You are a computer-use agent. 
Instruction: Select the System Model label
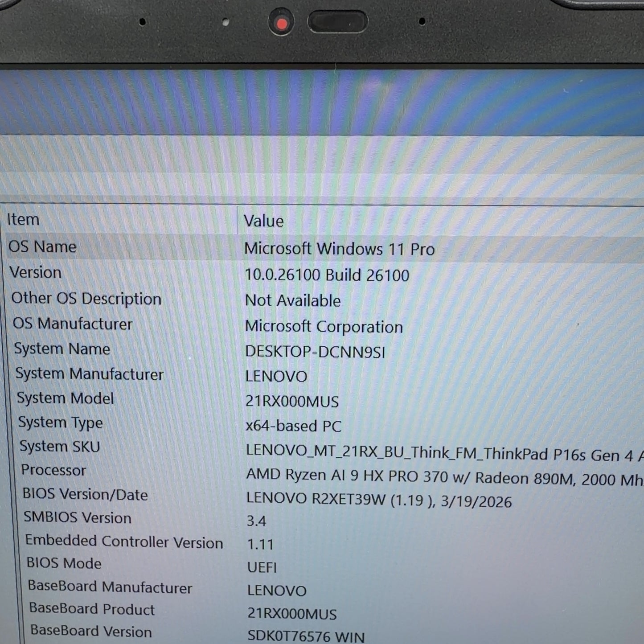point(66,398)
